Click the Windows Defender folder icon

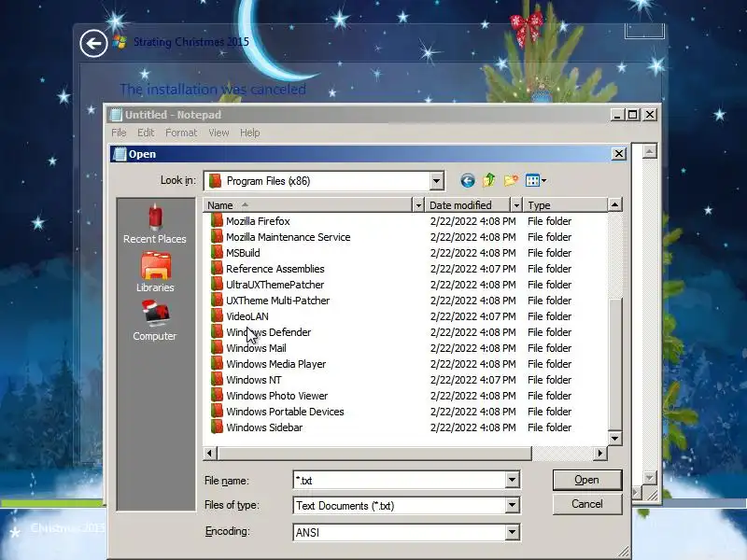coord(217,331)
